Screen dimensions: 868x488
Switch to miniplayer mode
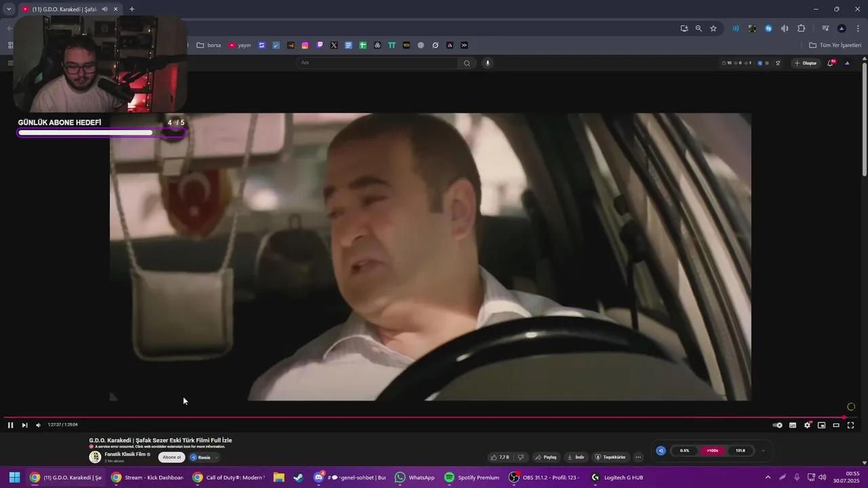(x=821, y=425)
